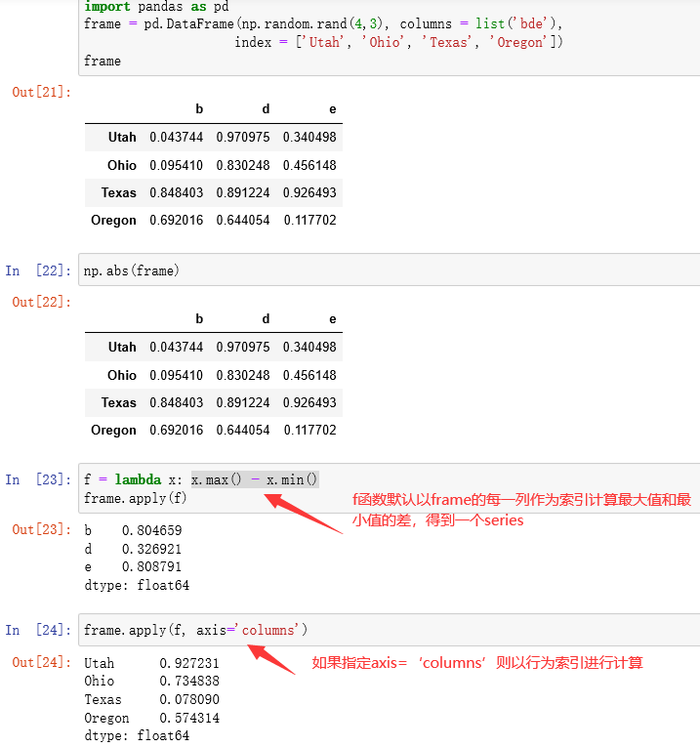The width and height of the screenshot is (700, 747).
Task: Click the b 0.804659 line in Out[23]
Action: click(x=133, y=530)
